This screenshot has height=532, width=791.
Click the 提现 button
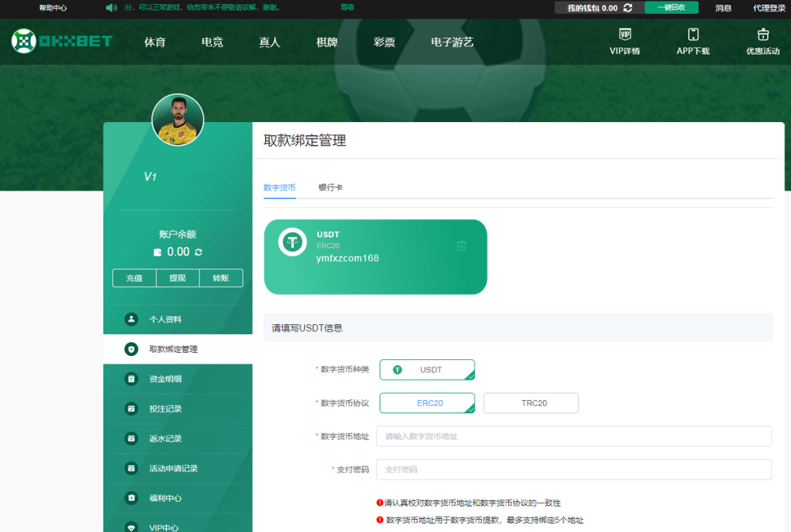pyautogui.click(x=178, y=277)
